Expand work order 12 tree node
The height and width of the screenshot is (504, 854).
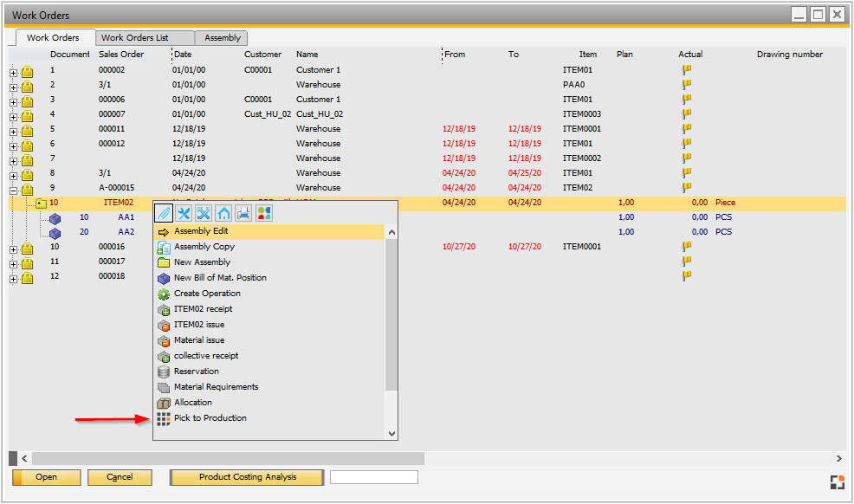(13, 278)
